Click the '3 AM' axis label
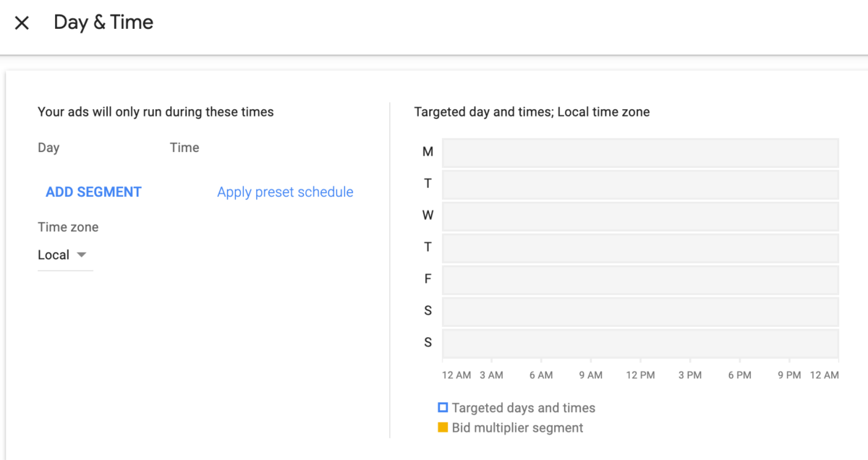The width and height of the screenshot is (868, 460). tap(491, 375)
